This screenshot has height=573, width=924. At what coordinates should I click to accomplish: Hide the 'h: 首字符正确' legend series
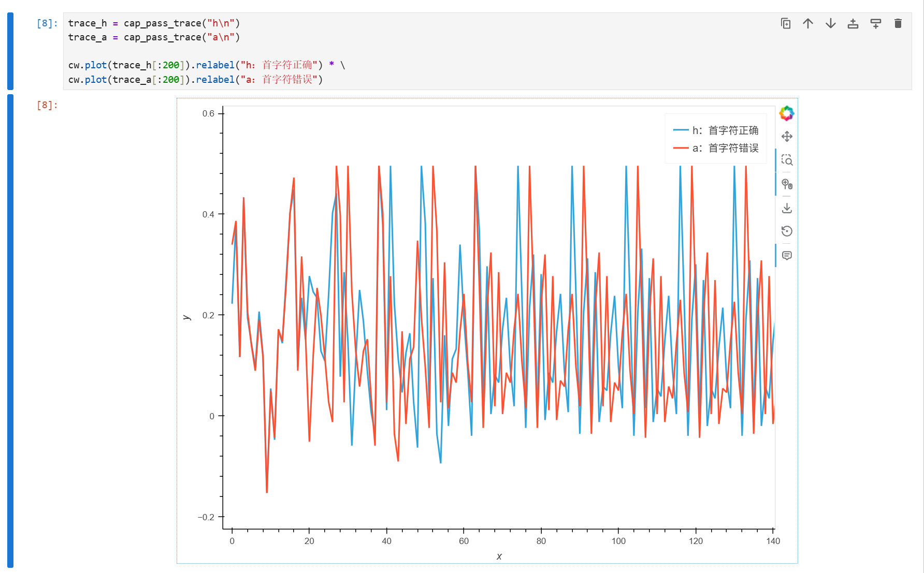pos(716,130)
